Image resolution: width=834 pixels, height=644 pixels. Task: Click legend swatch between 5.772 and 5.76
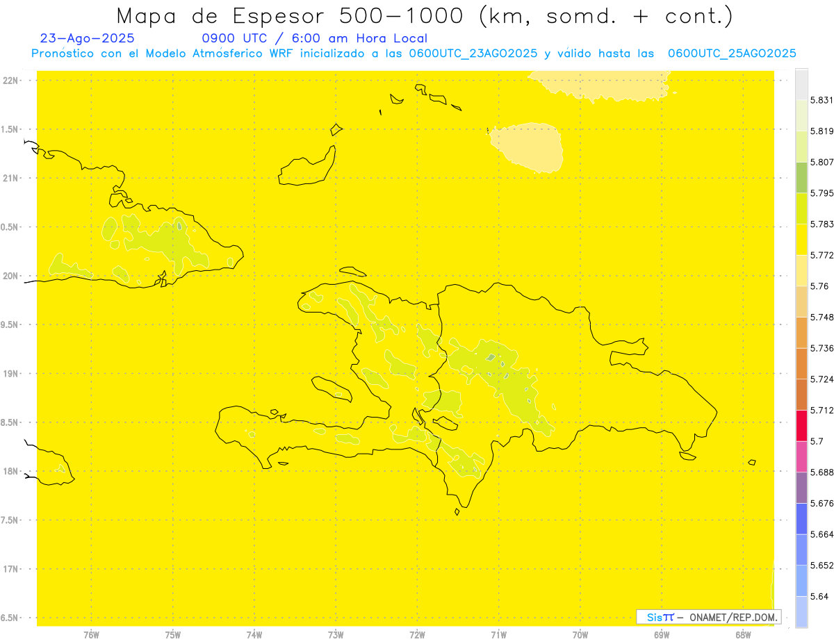click(x=801, y=270)
